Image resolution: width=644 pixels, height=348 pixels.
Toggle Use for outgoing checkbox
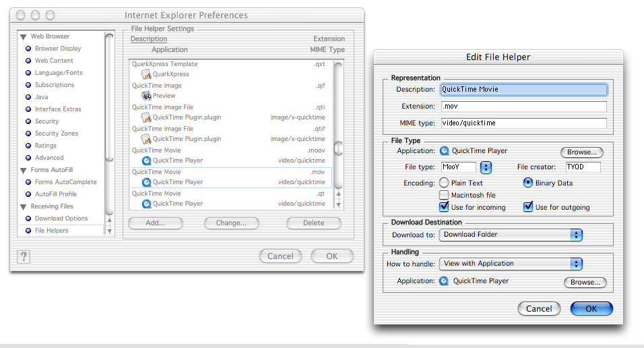click(528, 206)
